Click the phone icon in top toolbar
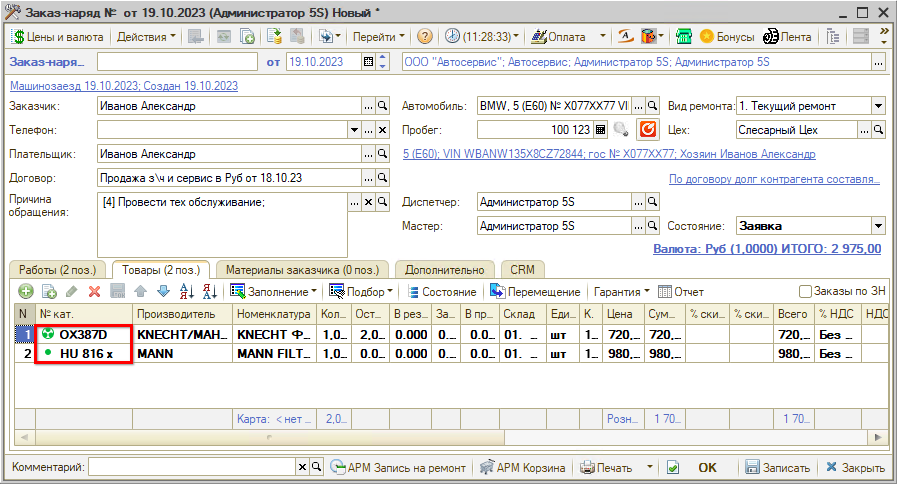The width and height of the screenshot is (897, 484). [684, 37]
